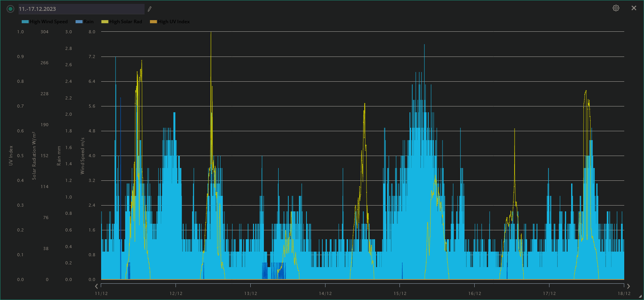644x300 pixels.
Task: Hide the High UV Index series
Action: tap(174, 22)
